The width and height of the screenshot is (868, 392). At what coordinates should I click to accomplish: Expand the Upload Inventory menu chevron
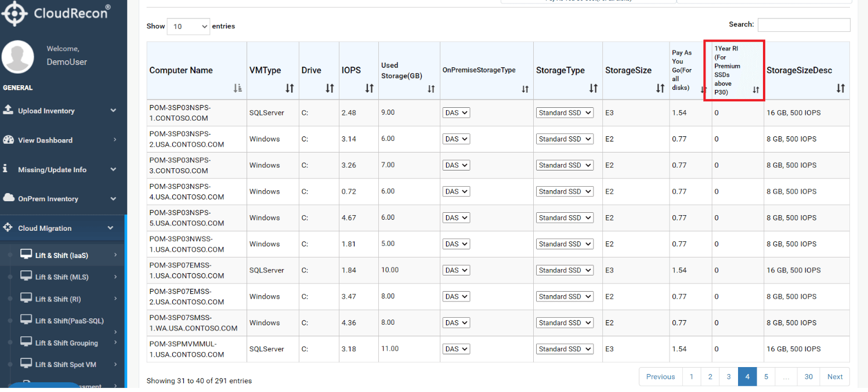coord(113,110)
